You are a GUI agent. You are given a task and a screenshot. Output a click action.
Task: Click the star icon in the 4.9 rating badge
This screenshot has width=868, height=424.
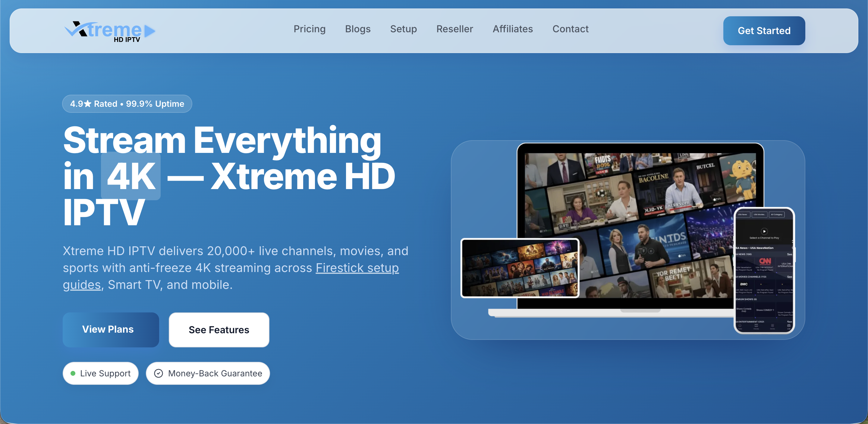[x=88, y=103]
